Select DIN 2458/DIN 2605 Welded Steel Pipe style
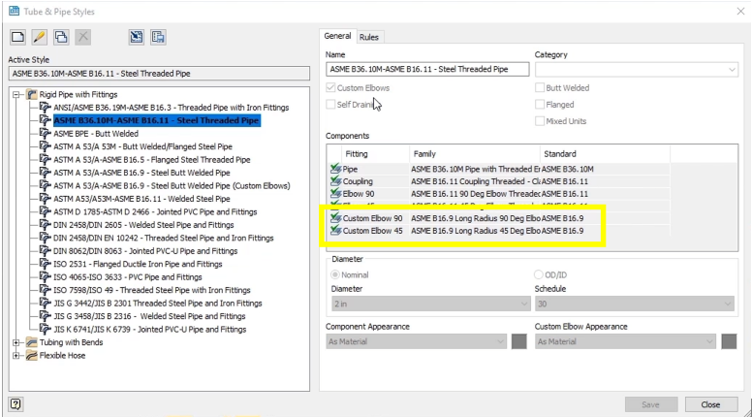Viewport: 754px width, 417px height. [143, 225]
